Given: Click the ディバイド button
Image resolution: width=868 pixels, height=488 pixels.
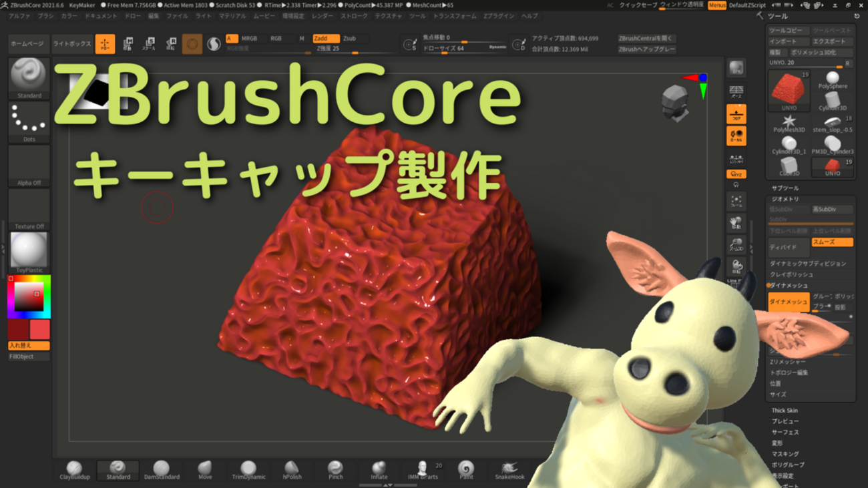Looking at the screenshot, I should pyautogui.click(x=789, y=247).
